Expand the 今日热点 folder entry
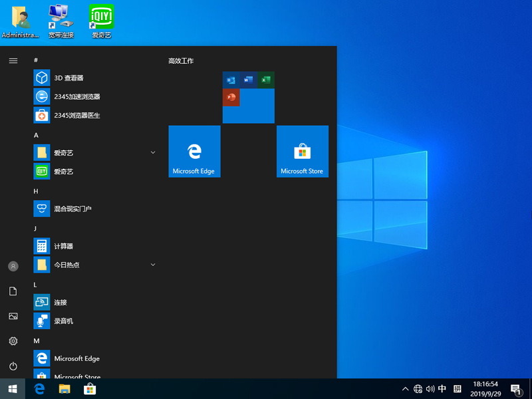This screenshot has width=532, height=399. click(153, 264)
